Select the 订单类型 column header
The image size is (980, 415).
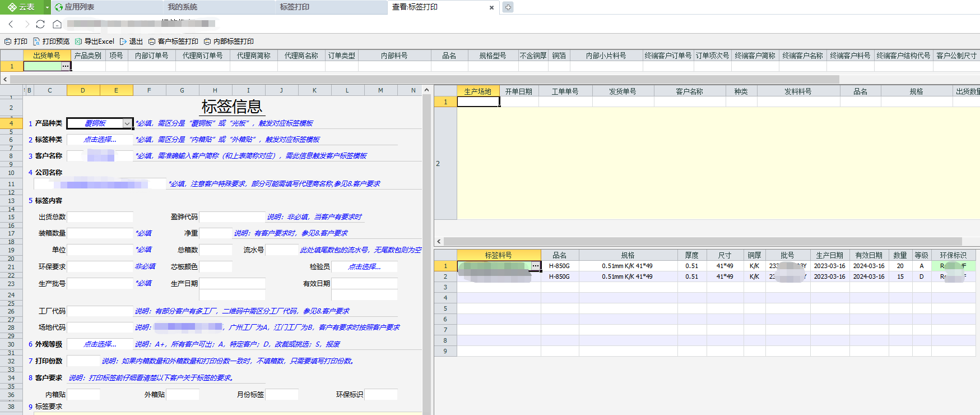[x=342, y=56]
